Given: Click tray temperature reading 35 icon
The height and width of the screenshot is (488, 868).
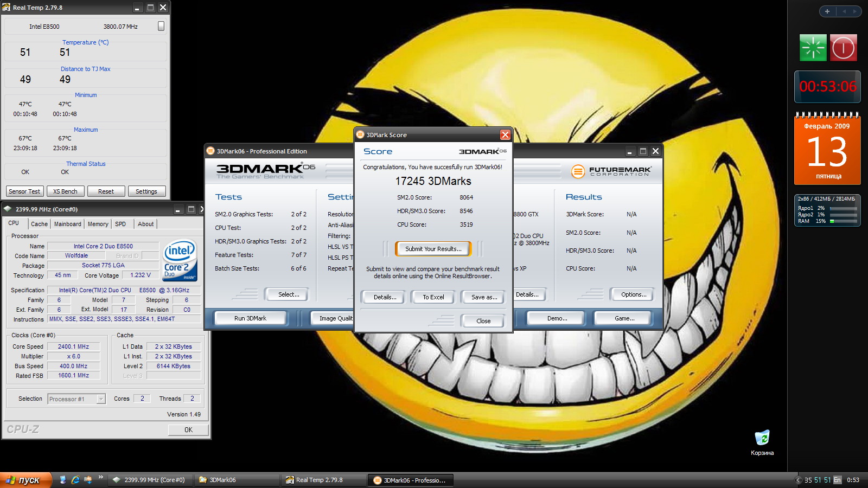Looking at the screenshot, I should tap(808, 480).
